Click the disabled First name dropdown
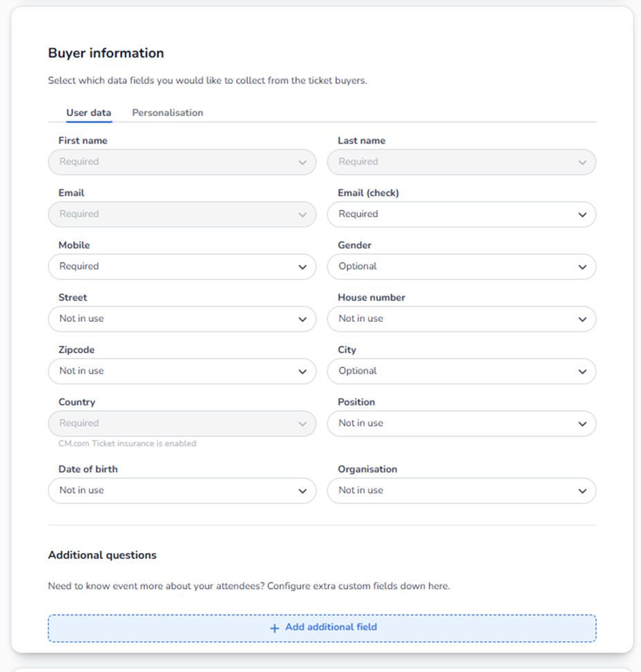 click(x=182, y=162)
